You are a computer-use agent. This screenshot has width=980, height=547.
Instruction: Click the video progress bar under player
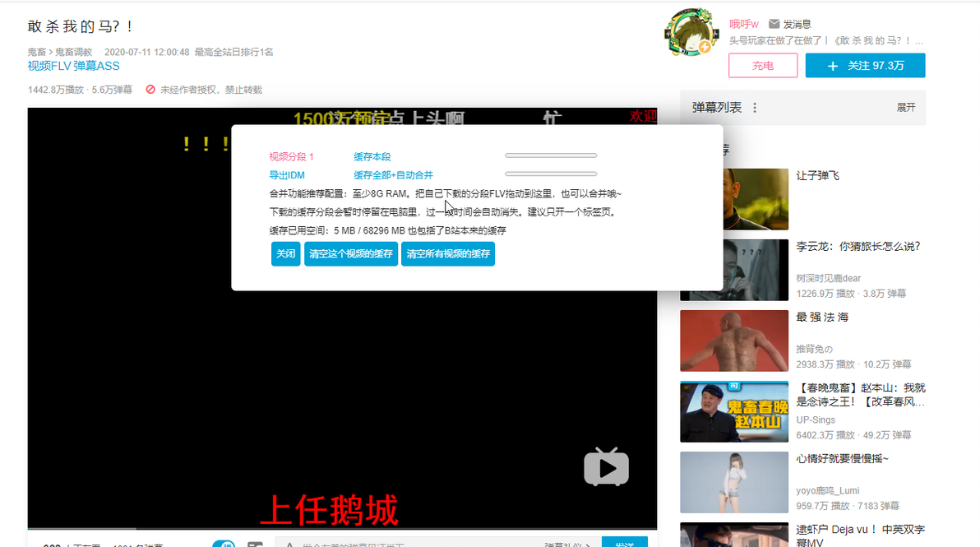pos(342,529)
